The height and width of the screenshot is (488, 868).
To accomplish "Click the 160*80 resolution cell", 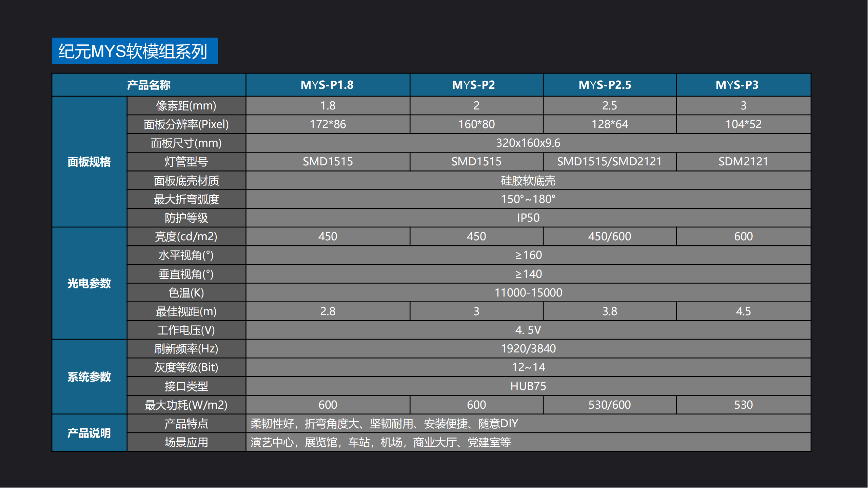I will click(476, 124).
